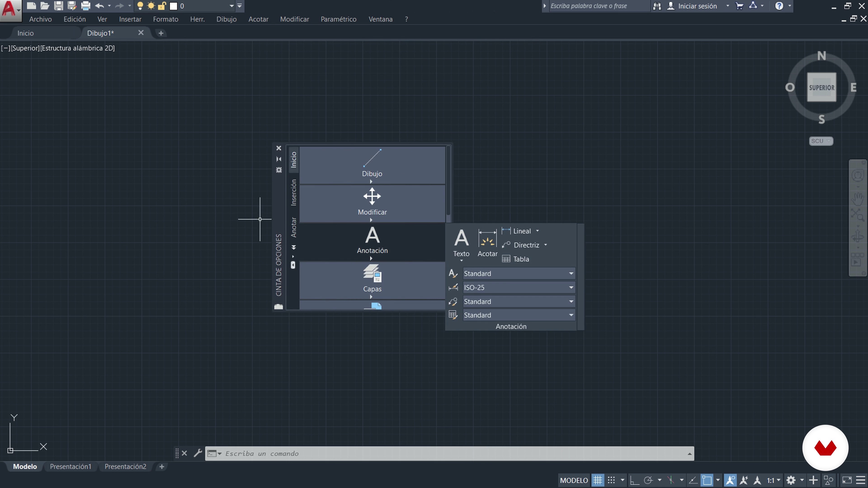This screenshot has height=488, width=868.
Task: Toggle object snap square icon
Action: pyautogui.click(x=707, y=480)
